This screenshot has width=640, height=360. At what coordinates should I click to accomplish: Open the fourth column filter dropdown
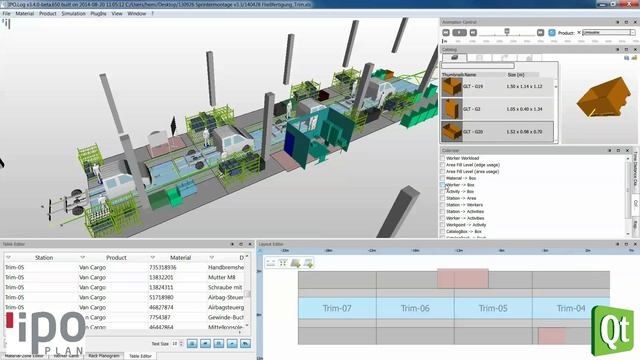tap(211, 258)
